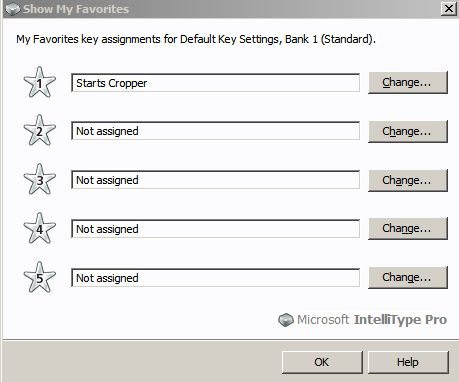The width and height of the screenshot is (459, 382).
Task: Close the Show My Favorites dialog
Action: [x=449, y=9]
